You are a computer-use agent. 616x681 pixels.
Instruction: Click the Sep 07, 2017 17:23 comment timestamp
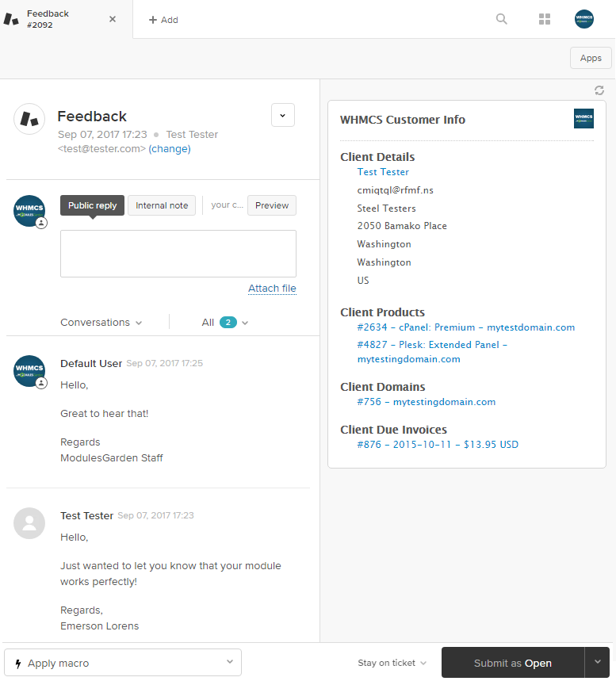[155, 515]
